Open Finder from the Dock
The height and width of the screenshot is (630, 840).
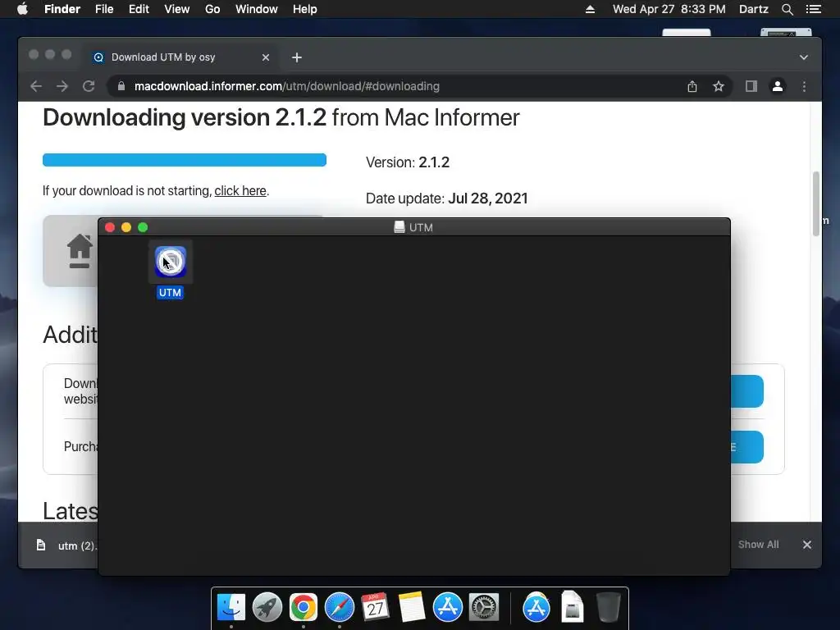231,608
